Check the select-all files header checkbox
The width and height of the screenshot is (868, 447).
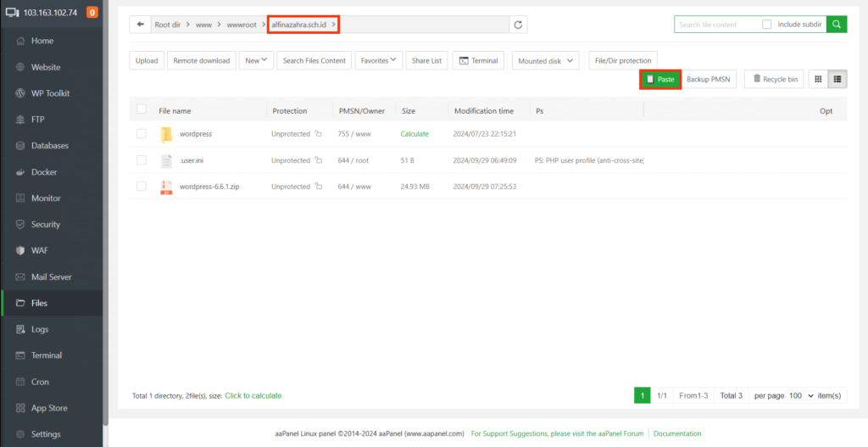point(142,109)
